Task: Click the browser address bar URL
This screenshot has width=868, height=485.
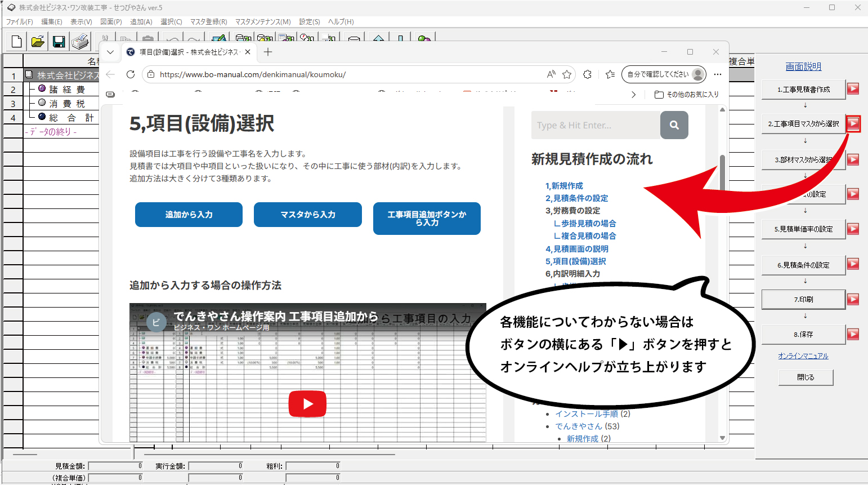Action: point(253,74)
